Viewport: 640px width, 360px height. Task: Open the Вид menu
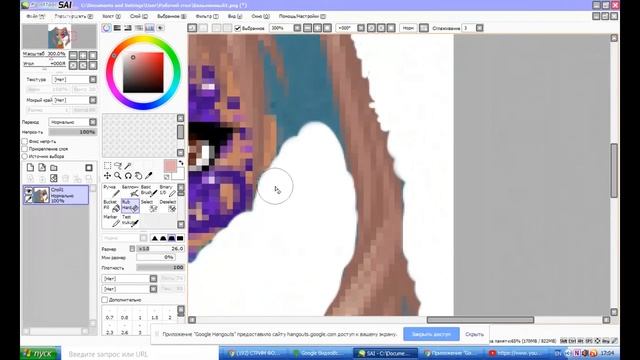pos(235,16)
